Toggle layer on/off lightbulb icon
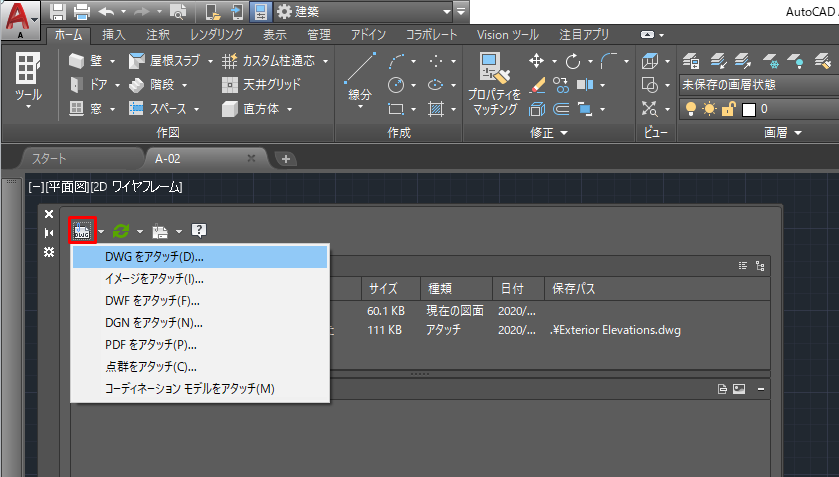Image resolution: width=839 pixels, height=477 pixels. [x=691, y=109]
